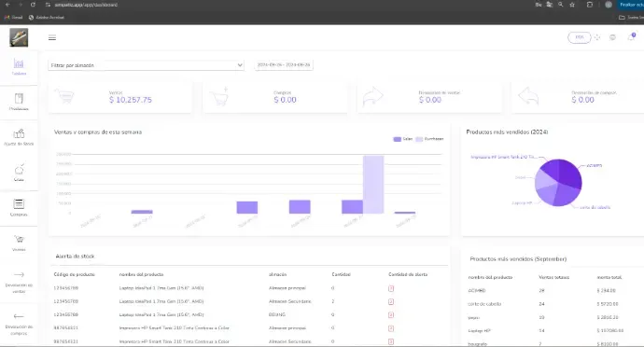Click the Finalizar actualización browser button
This screenshot has width=644, height=347.
pyautogui.click(x=630, y=5)
